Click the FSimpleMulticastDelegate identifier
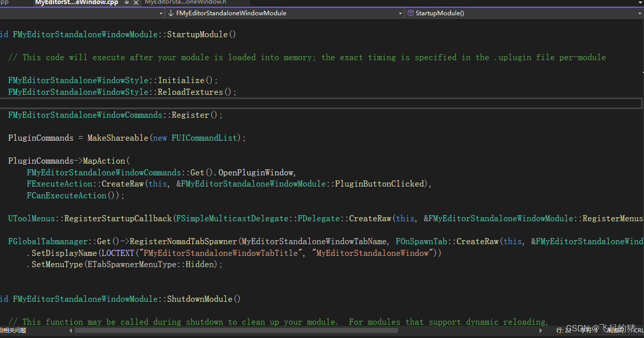This screenshot has width=644, height=338. (x=232, y=219)
